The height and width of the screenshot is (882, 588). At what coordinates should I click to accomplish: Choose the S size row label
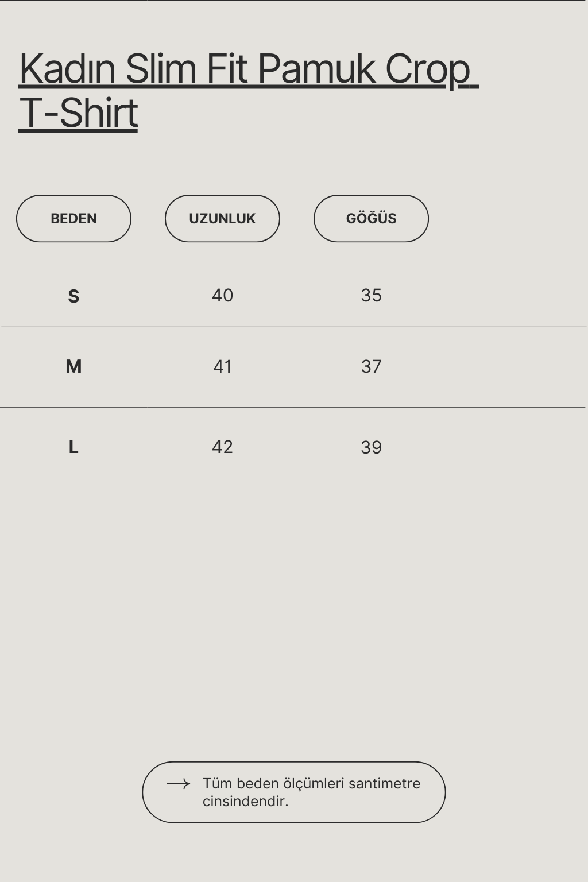tap(73, 296)
